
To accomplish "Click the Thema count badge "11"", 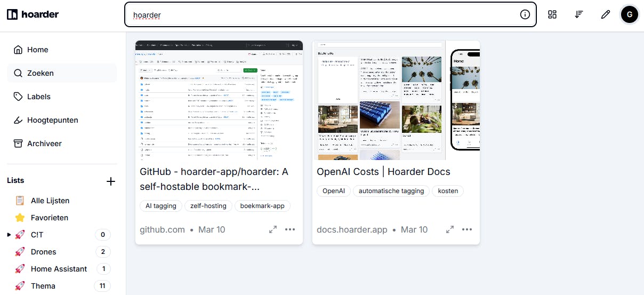I will (102, 286).
